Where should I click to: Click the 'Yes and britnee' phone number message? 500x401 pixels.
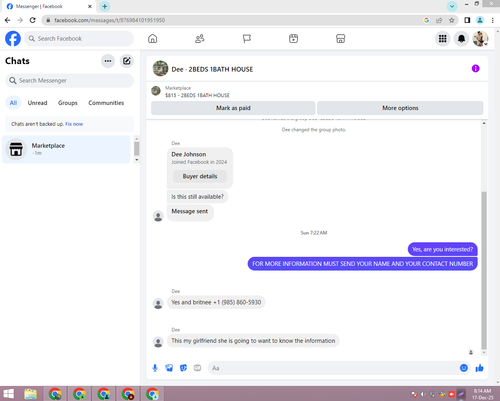tap(216, 302)
